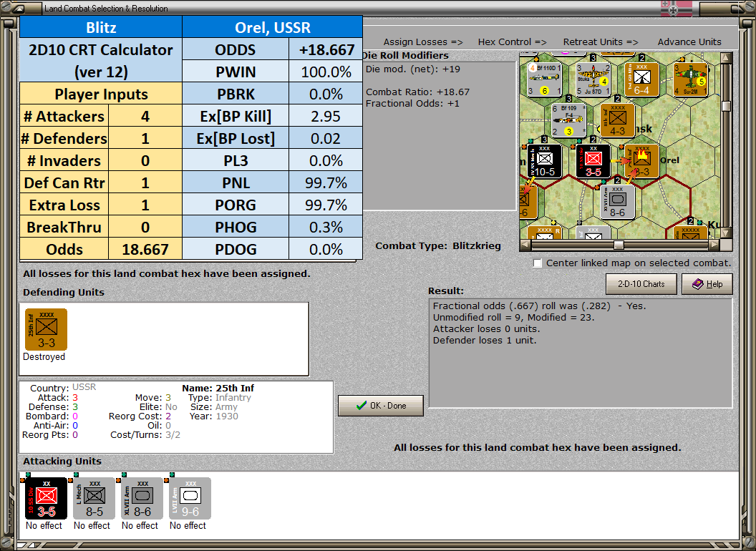Select the Ju 87D Stuka counter on map
Viewport: 756px width, 551px height.
pyautogui.click(x=593, y=79)
